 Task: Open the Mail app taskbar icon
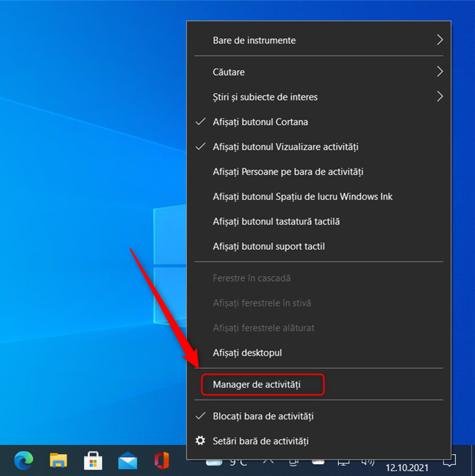[128, 461]
